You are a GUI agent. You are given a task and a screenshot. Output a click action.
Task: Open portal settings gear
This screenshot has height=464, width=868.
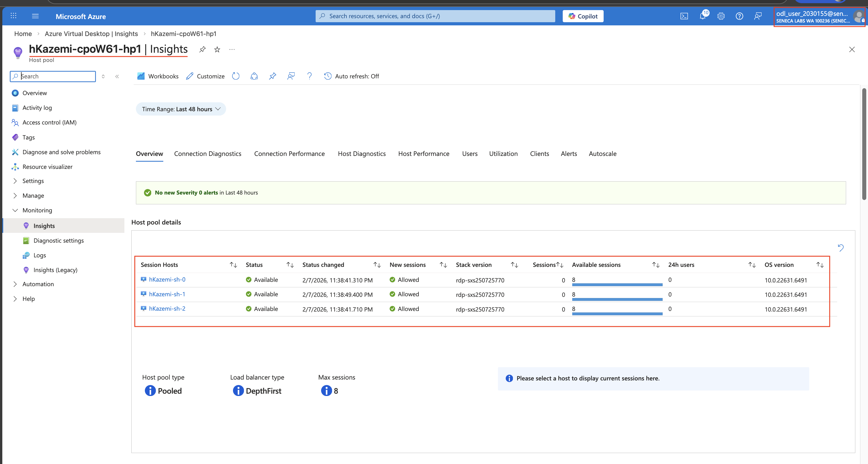point(721,16)
